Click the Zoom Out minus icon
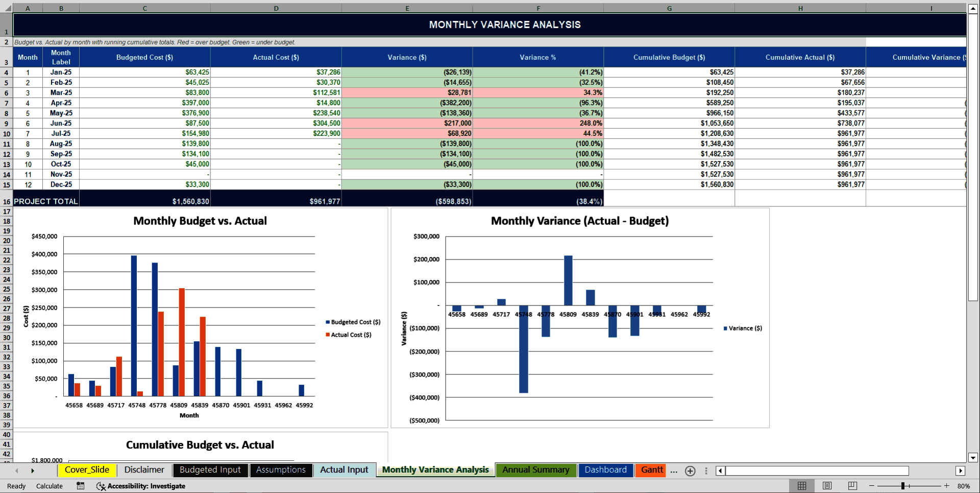The image size is (980, 493). click(871, 486)
